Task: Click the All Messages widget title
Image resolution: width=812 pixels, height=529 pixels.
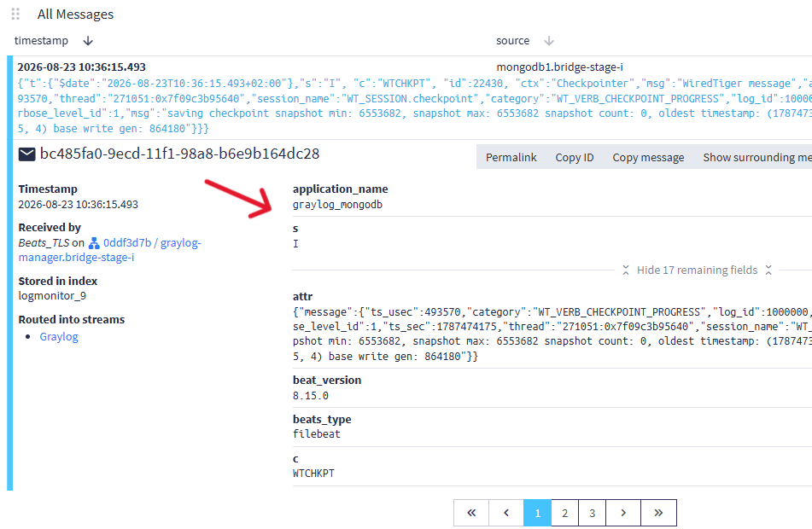Action: click(x=76, y=14)
